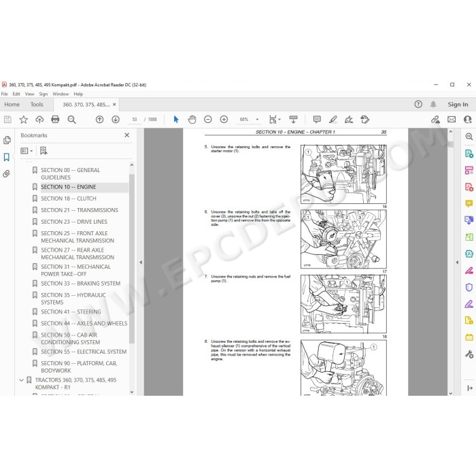Open SECTION 33 -- BRAKING SYSTEM bookmark
The width and height of the screenshot is (476, 476).
[81, 284]
